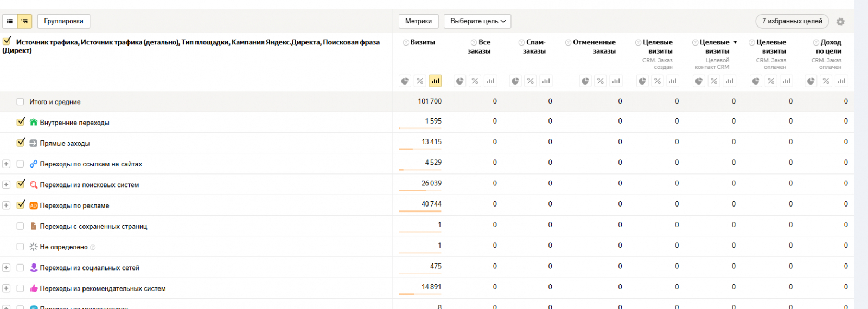The width and height of the screenshot is (868, 309).
Task: Click pie chart icon under Все заказы
Action: pyautogui.click(x=459, y=81)
